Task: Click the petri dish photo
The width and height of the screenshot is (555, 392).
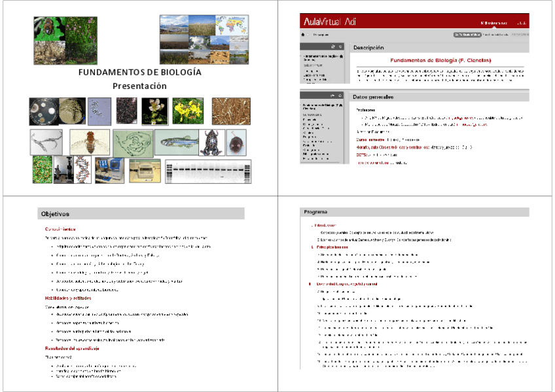Action: [x=44, y=111]
